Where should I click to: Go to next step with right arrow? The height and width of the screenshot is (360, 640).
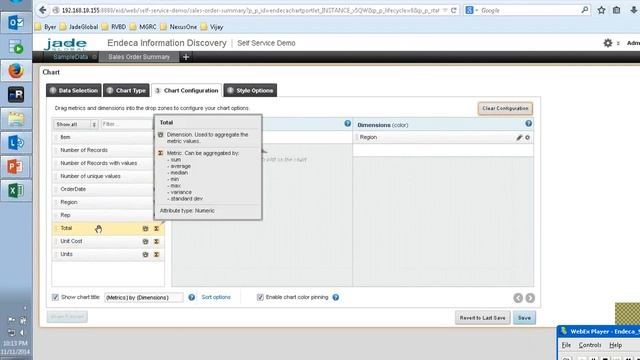click(530, 298)
